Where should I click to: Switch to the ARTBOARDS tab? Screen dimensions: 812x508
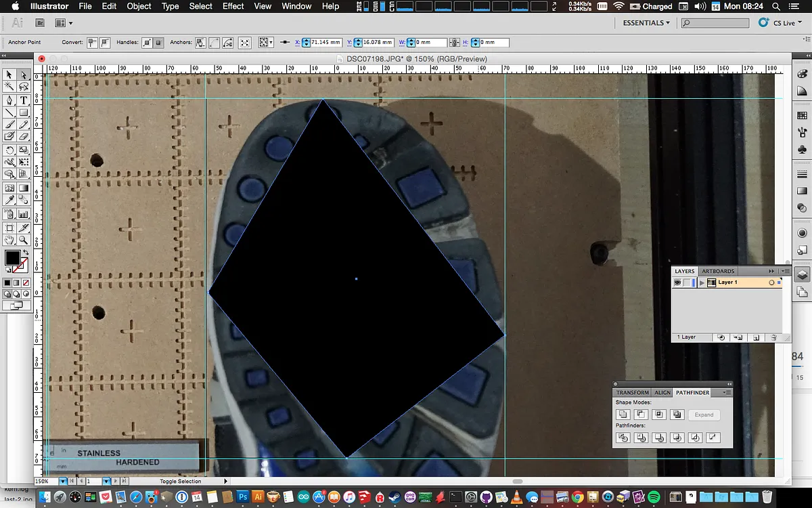click(x=718, y=271)
